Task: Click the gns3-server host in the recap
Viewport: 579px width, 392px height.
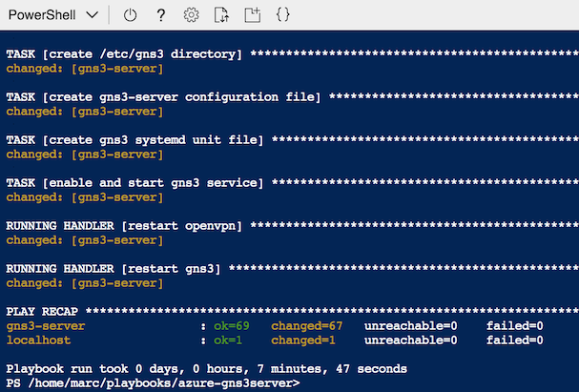Action: pos(46,326)
